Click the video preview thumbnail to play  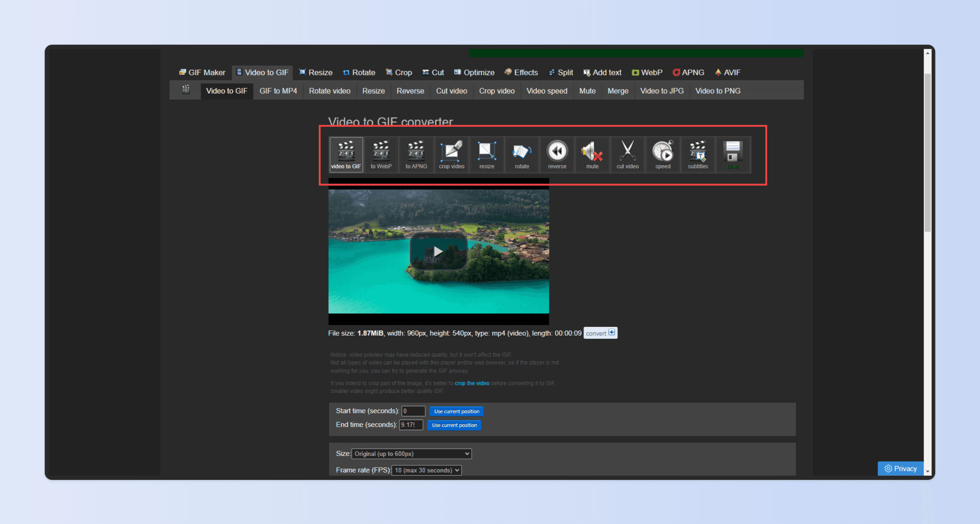[x=438, y=252]
